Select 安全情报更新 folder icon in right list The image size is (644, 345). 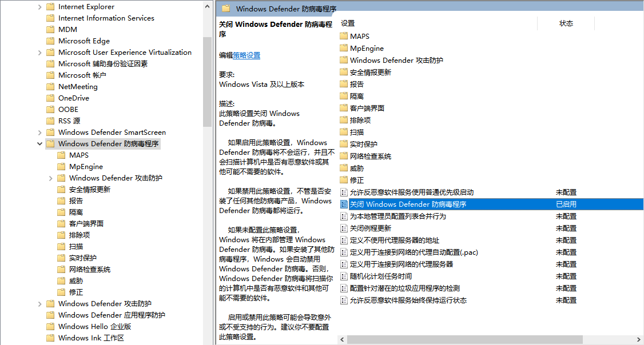[344, 72]
